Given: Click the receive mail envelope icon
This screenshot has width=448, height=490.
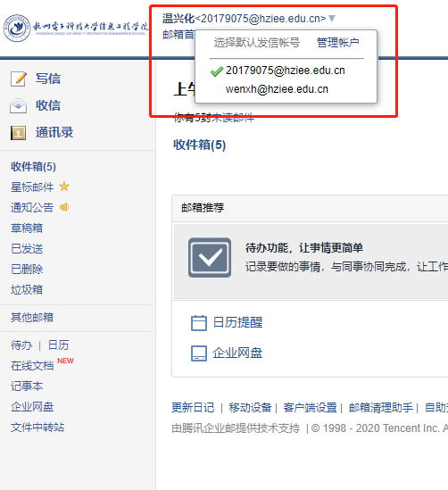Looking at the screenshot, I should (18, 105).
